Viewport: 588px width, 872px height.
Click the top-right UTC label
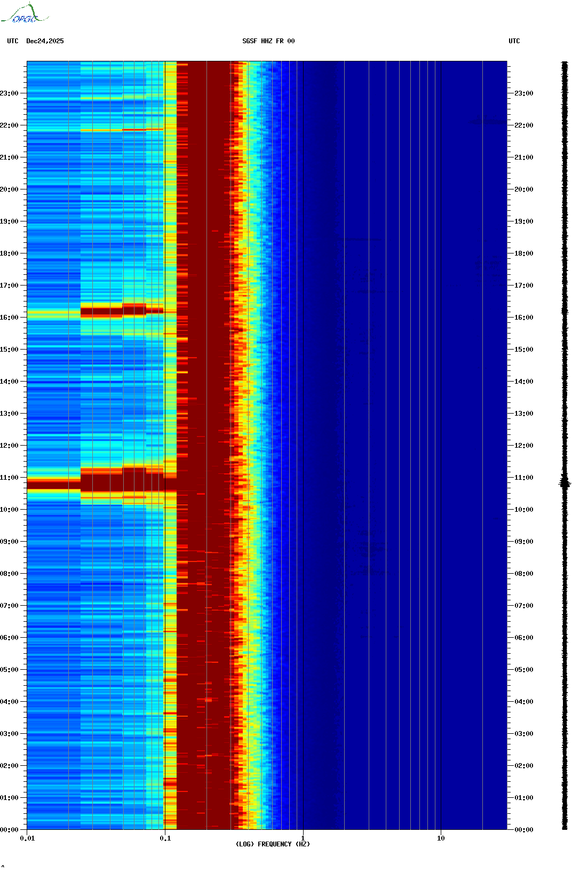click(514, 41)
